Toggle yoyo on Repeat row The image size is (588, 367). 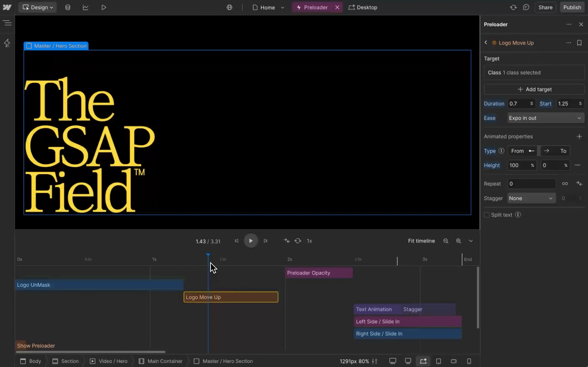tap(579, 183)
